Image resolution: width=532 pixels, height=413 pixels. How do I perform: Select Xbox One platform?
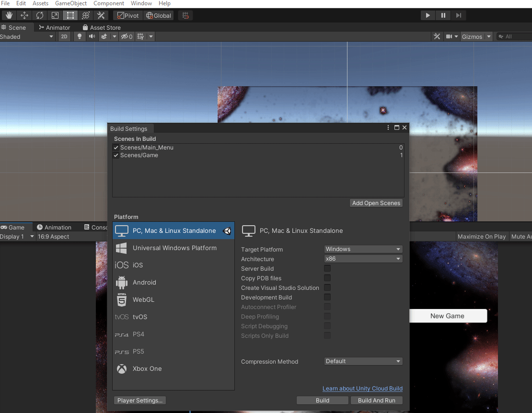tap(173, 369)
